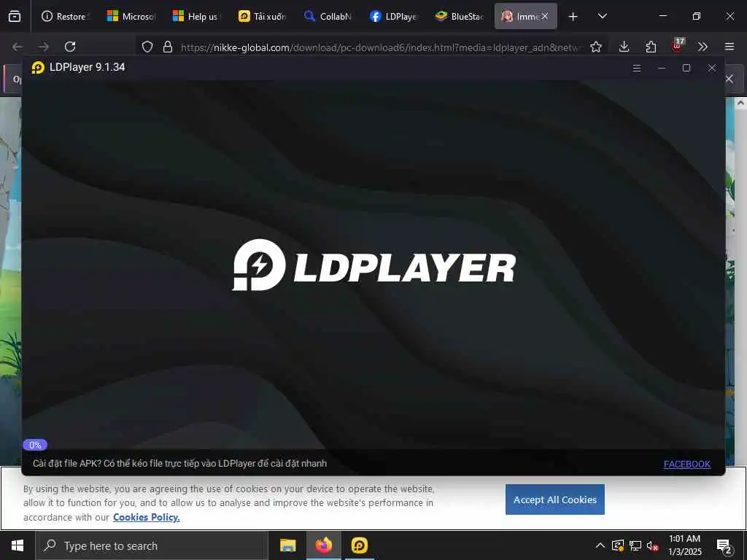747x560 pixels.
Task: Switch to the BlueStacks tab
Action: (460, 16)
